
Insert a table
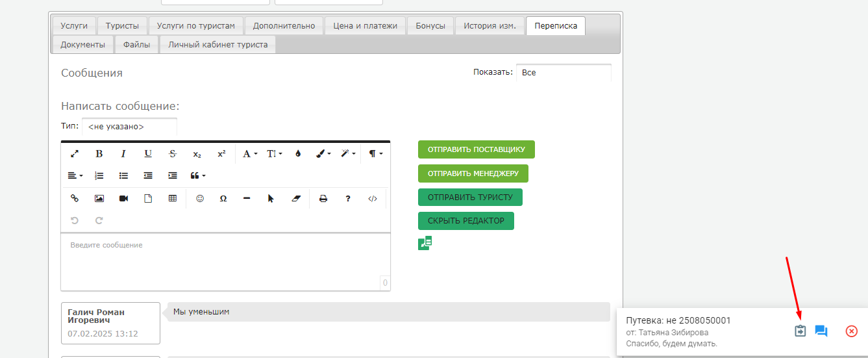[x=173, y=199]
